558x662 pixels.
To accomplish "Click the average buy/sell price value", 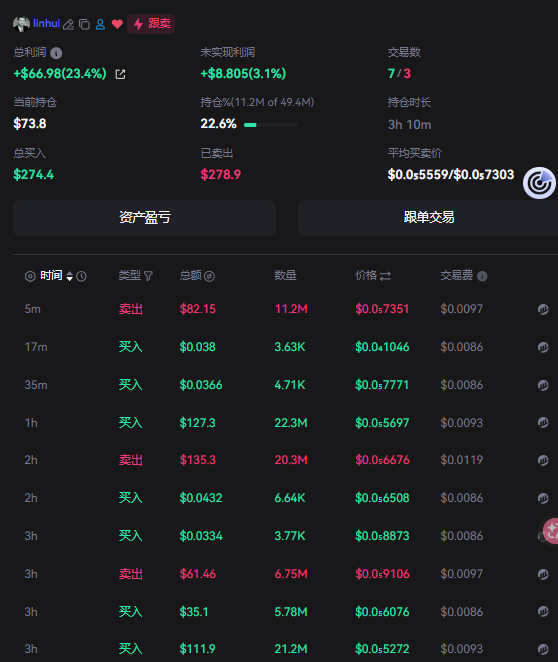I will point(451,174).
